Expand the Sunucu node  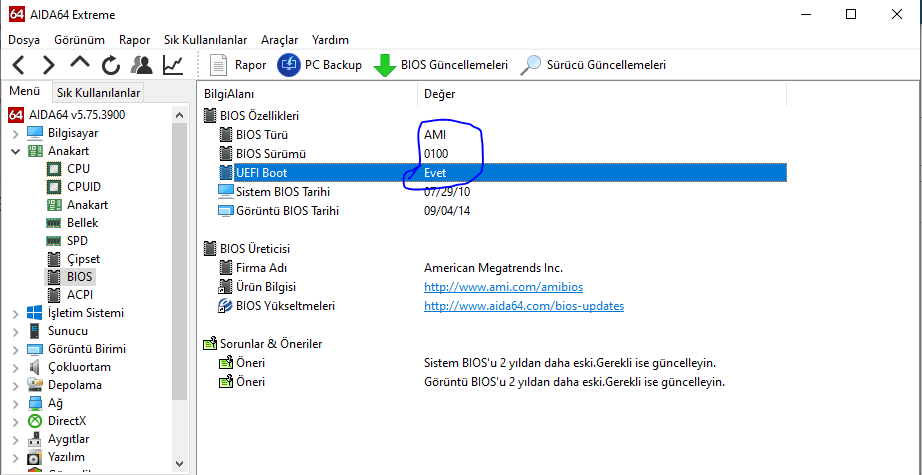[15, 332]
